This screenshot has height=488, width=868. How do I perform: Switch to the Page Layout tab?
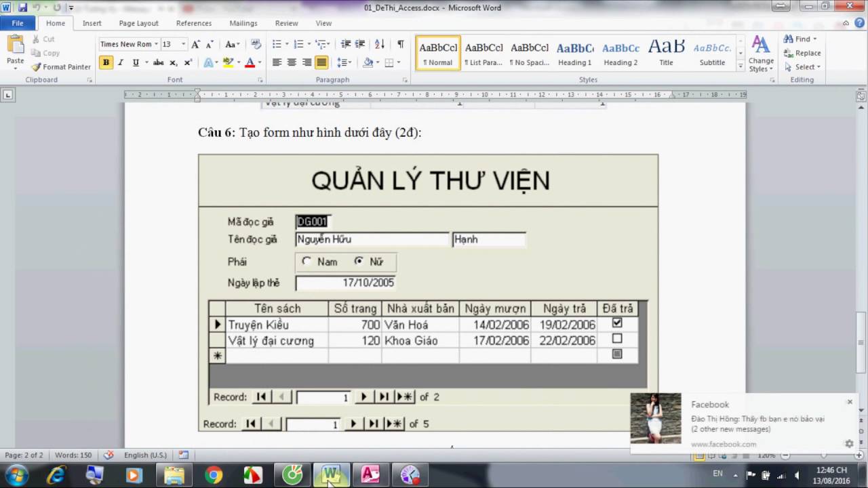(138, 23)
